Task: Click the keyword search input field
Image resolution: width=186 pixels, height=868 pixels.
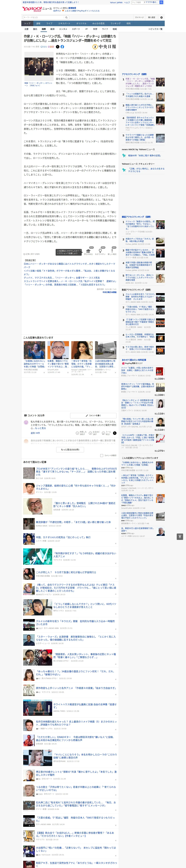Action: tap(44, 17)
